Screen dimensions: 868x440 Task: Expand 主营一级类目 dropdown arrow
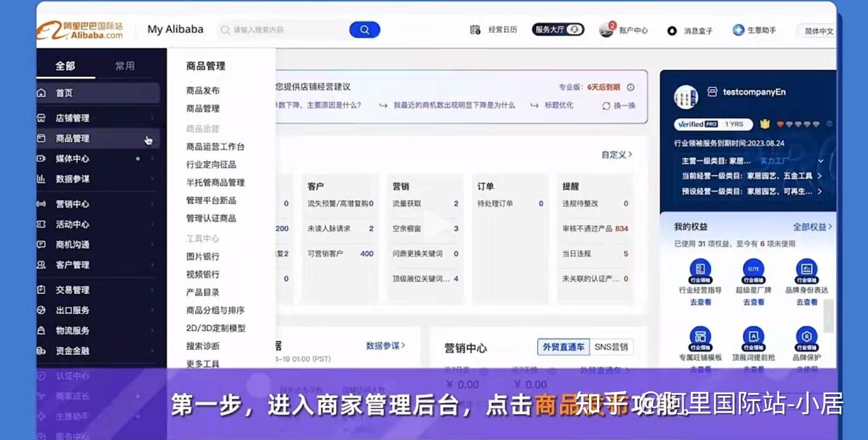(820, 161)
